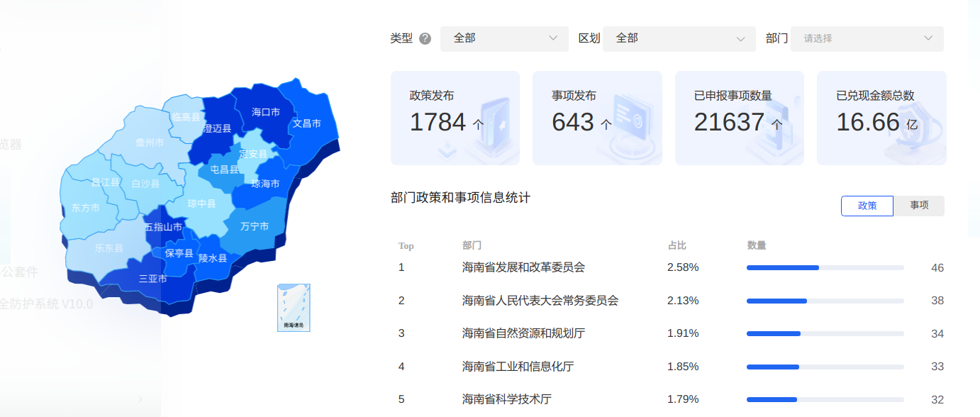Open the 已兑现金额总数 16.66 card
Viewport: 980px width, 417px height.
[x=881, y=118]
